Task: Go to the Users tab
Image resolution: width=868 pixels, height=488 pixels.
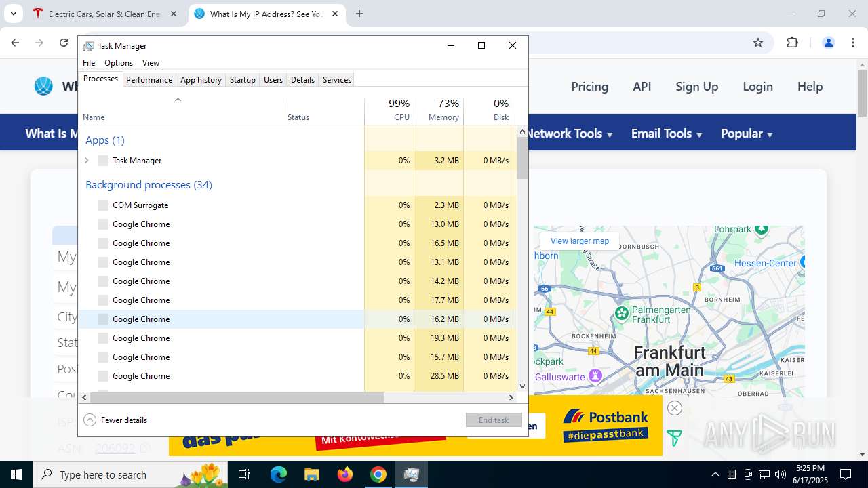Action: coord(273,80)
